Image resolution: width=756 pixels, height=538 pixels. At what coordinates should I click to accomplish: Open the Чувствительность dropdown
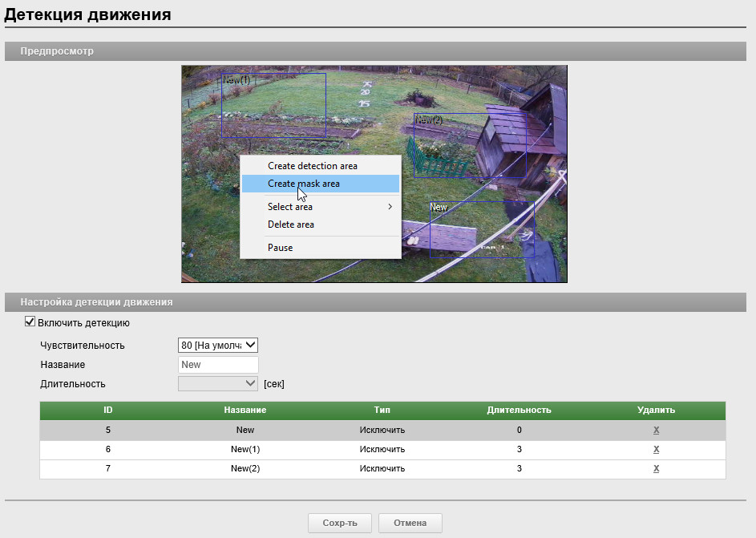[218, 345]
